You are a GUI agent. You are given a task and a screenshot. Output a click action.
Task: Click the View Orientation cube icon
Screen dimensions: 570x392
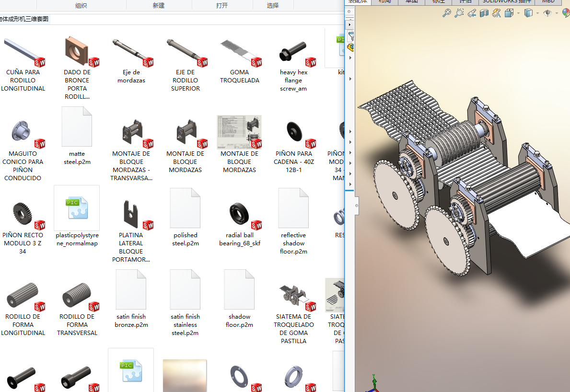coord(509,13)
